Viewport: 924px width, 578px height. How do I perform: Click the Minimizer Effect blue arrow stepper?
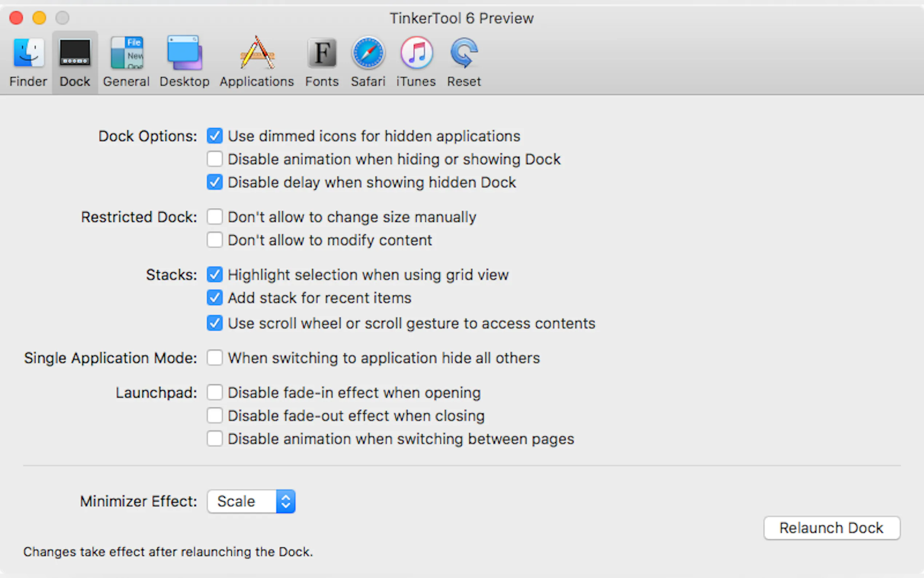click(286, 501)
